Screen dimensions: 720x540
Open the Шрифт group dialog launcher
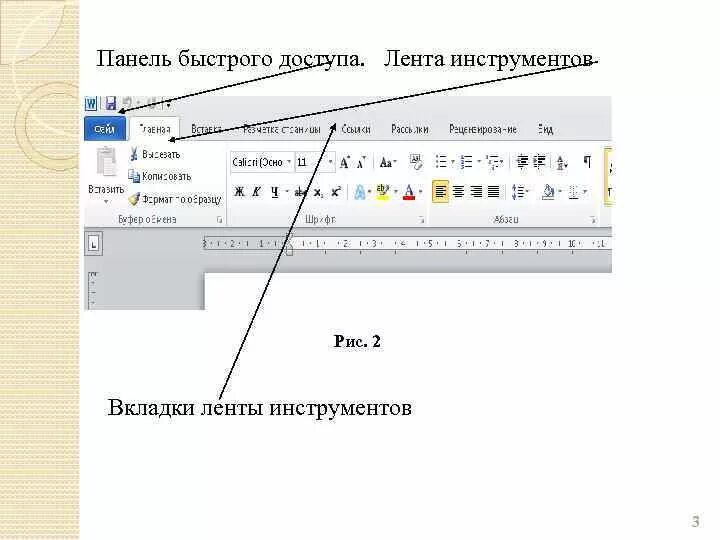[421, 220]
